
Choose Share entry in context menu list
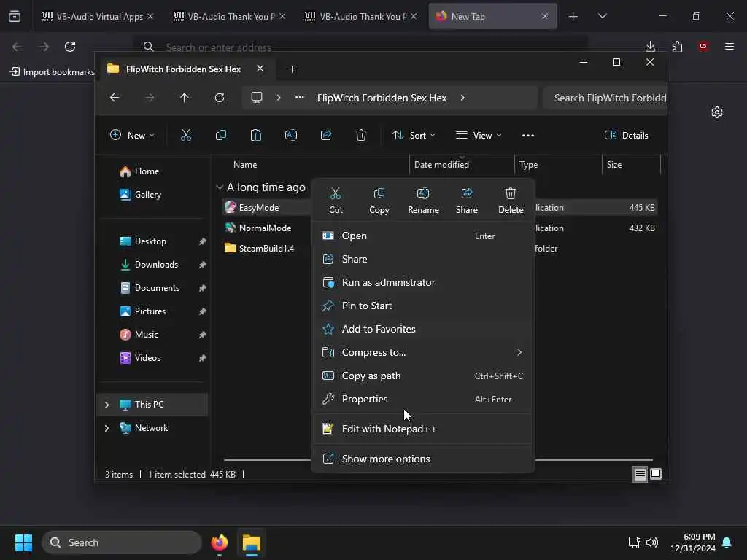[422, 259]
